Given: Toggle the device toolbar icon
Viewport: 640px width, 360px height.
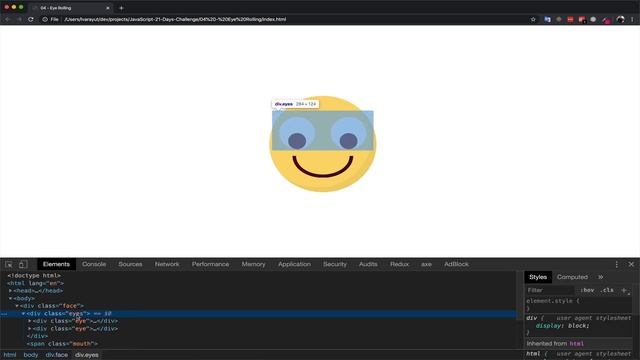Looking at the screenshot, I should point(23,264).
